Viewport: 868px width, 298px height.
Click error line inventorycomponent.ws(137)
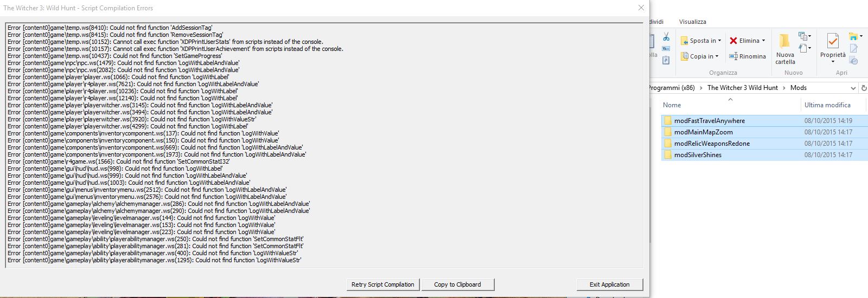143,133
